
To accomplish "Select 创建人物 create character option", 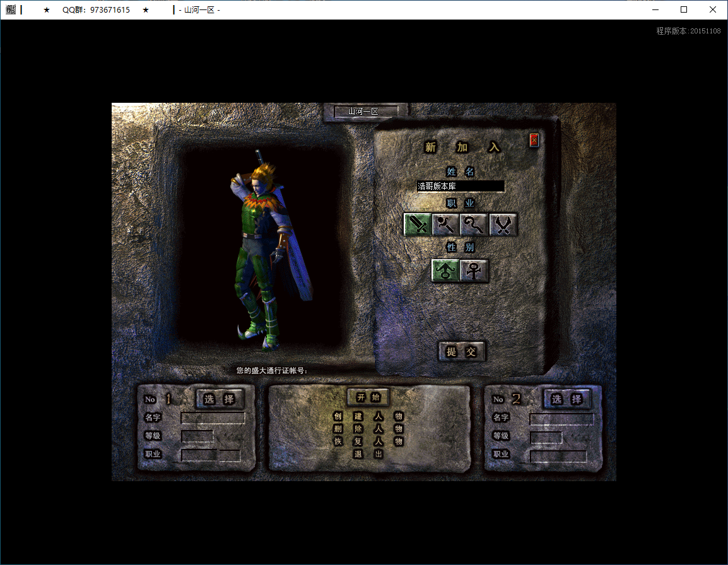I will coord(368,416).
